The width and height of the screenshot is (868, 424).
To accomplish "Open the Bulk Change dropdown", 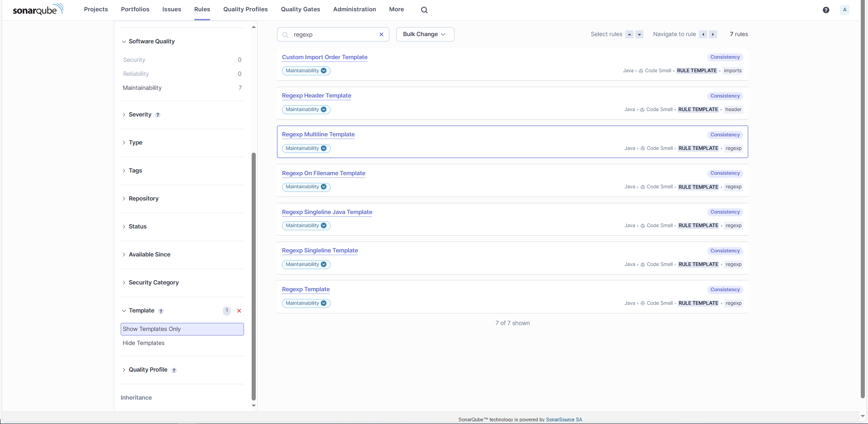I will coord(425,34).
